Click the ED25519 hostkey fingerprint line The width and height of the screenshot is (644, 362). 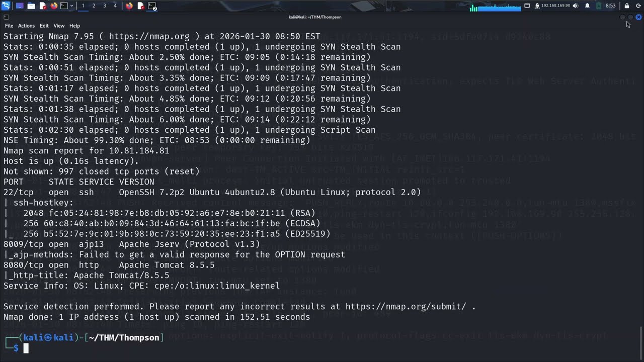point(167,234)
